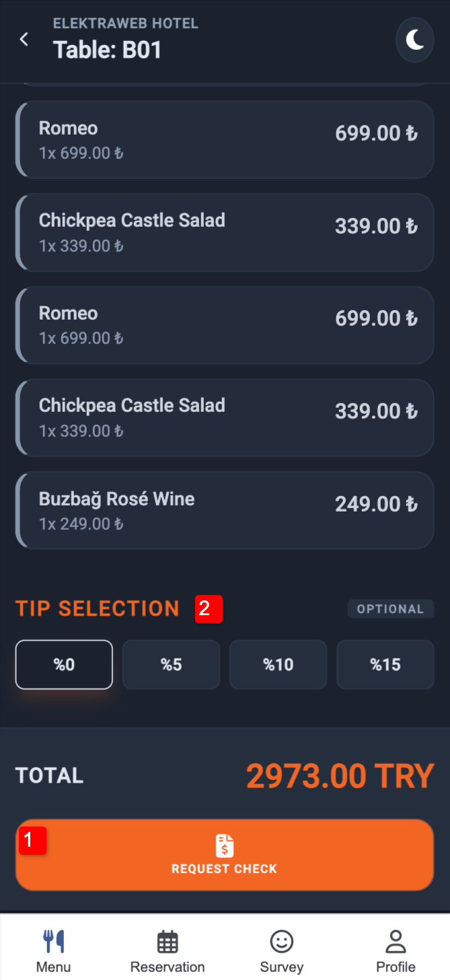Click the total amount 2973.00 TRY
The height and width of the screenshot is (980, 450).
tap(340, 776)
